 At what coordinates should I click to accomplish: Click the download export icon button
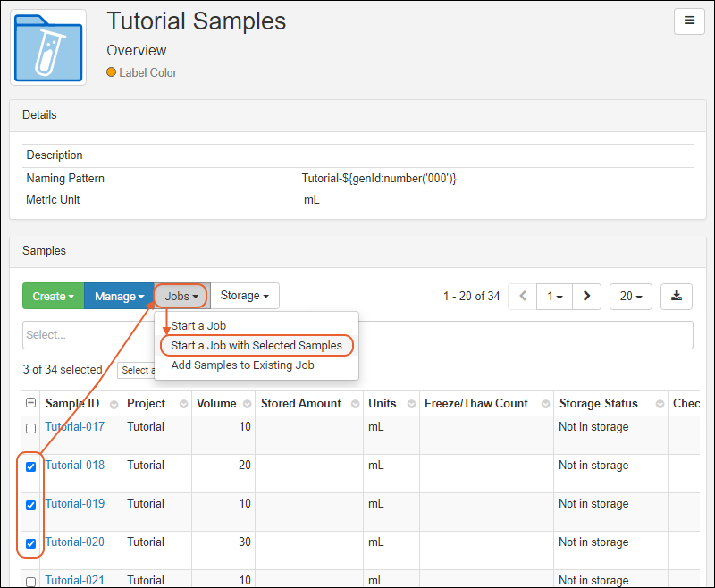(677, 296)
